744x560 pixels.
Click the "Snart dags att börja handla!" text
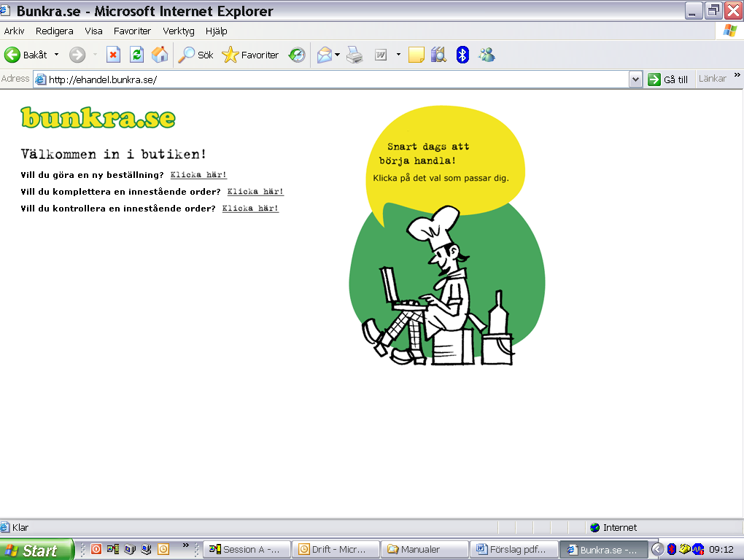[x=423, y=154]
